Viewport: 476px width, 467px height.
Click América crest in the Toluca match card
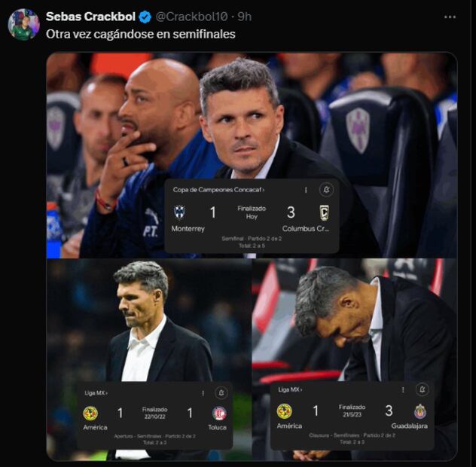[x=90, y=414]
